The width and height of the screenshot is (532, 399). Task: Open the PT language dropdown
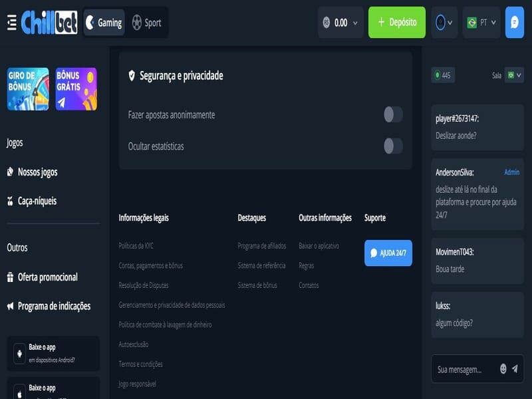pos(481,23)
